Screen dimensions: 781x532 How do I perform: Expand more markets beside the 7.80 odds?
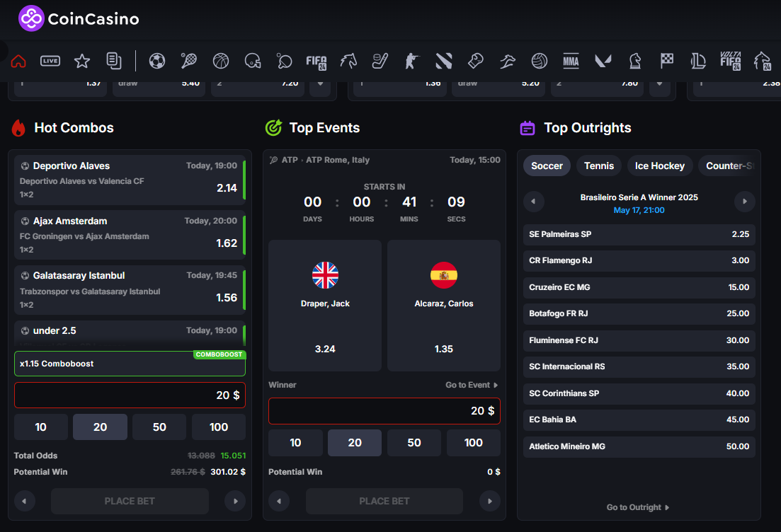(x=659, y=85)
